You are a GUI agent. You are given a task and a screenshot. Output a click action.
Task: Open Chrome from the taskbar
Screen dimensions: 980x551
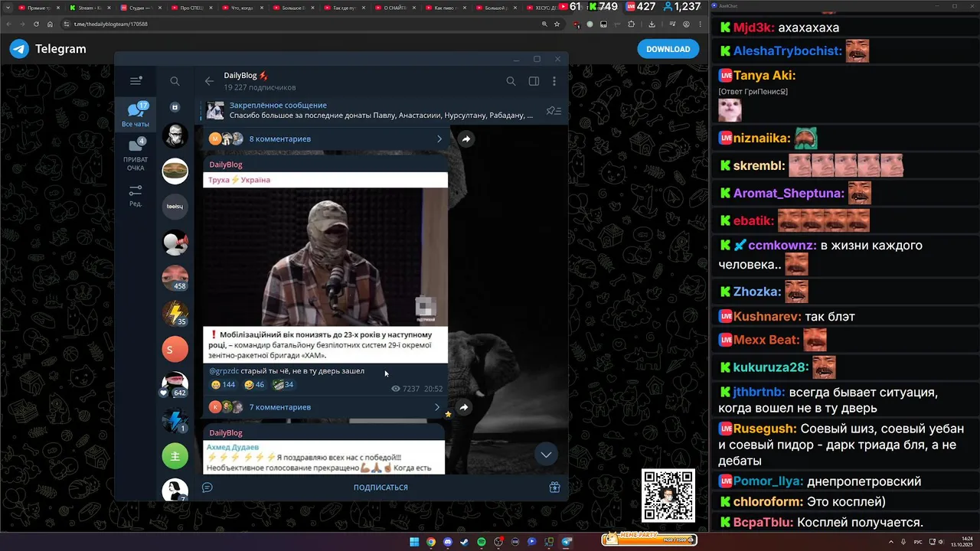(431, 542)
